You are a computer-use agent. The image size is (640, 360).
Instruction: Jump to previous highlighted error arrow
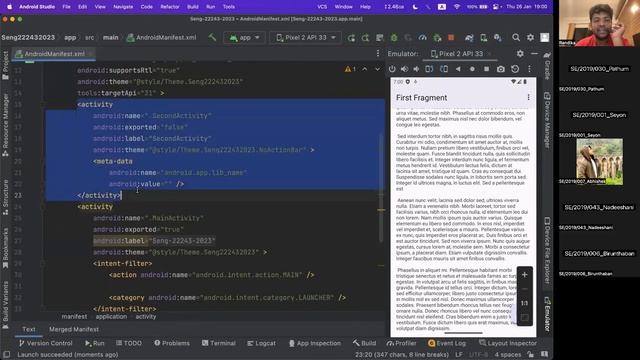(x=364, y=69)
